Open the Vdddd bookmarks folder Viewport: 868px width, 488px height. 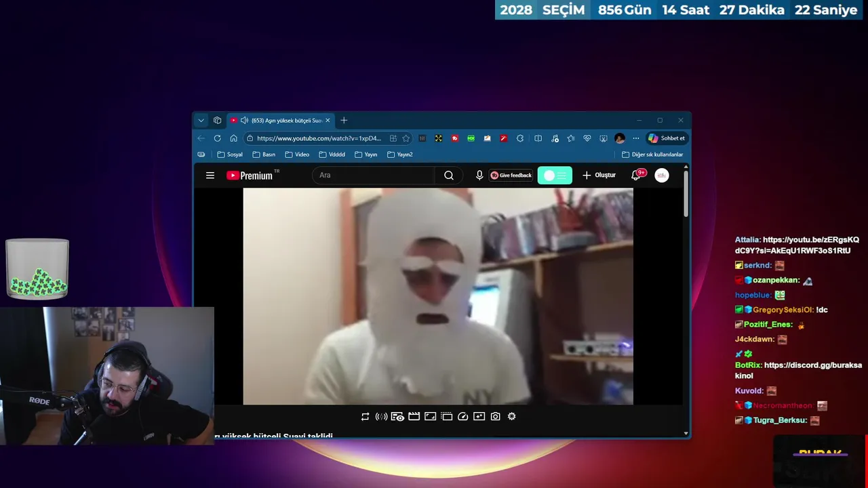tap(332, 155)
